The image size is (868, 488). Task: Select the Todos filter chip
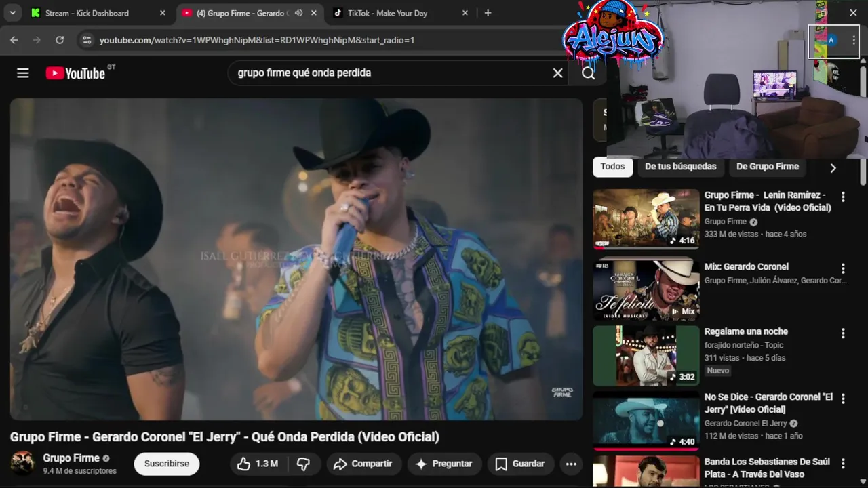(x=612, y=167)
